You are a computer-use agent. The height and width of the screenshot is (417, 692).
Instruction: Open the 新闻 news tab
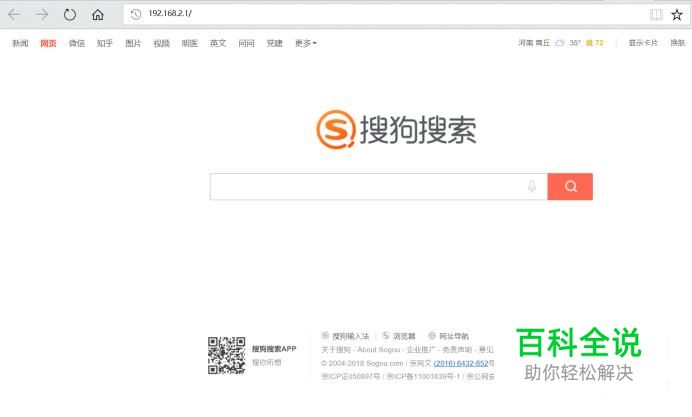pyautogui.click(x=20, y=43)
